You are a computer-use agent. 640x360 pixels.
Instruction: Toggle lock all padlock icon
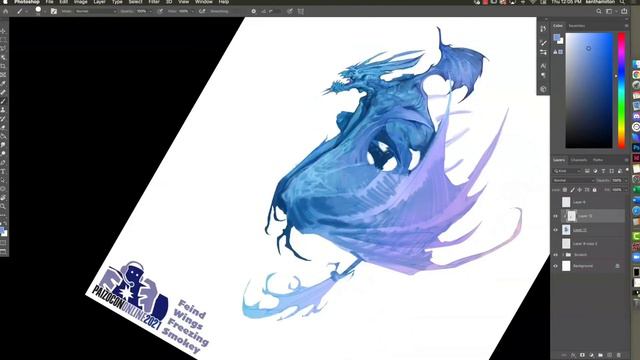click(594, 190)
